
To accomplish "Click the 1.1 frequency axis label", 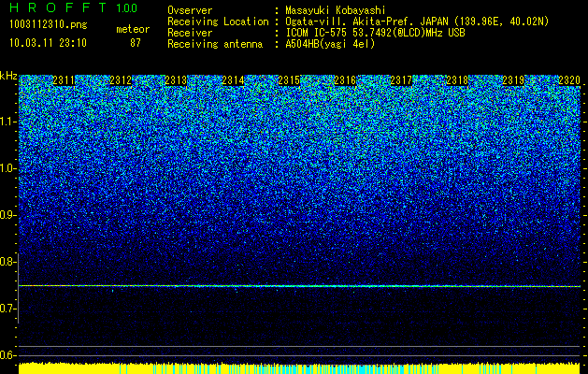I will pos(7,122).
